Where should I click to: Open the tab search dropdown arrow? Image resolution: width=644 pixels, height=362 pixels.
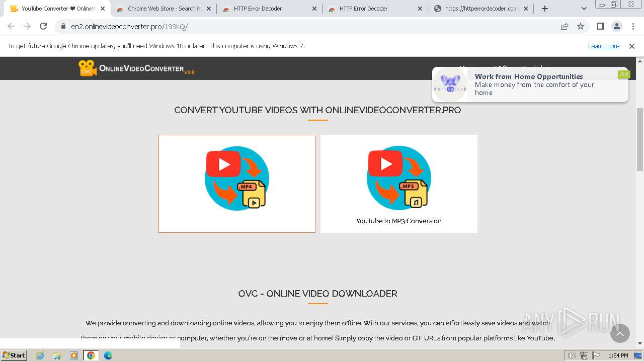click(584, 9)
